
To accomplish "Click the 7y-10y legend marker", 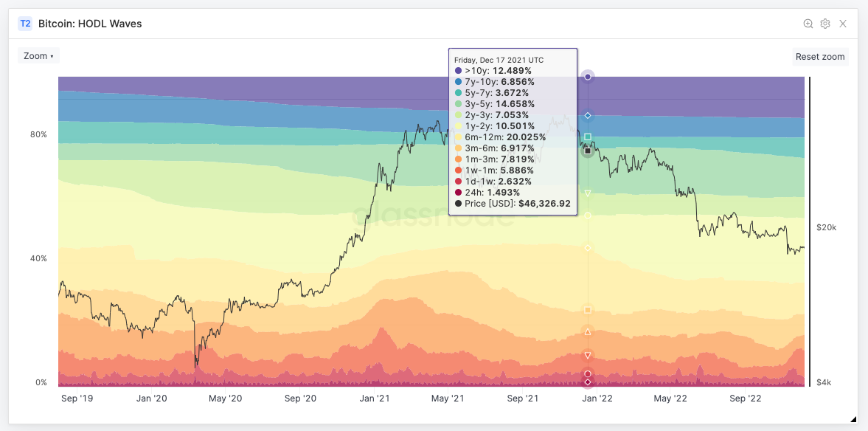I will tap(458, 82).
